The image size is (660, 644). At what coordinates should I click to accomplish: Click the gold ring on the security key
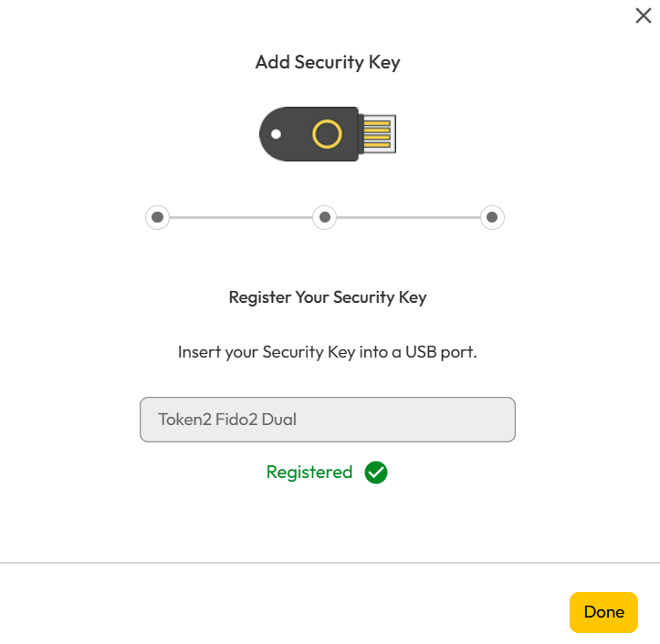pyautogui.click(x=327, y=135)
